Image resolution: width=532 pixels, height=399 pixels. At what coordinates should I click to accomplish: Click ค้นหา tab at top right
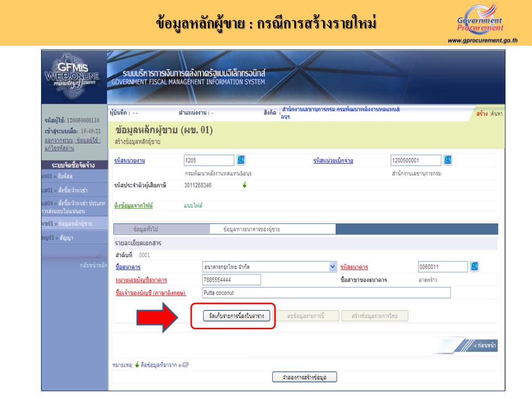496,114
